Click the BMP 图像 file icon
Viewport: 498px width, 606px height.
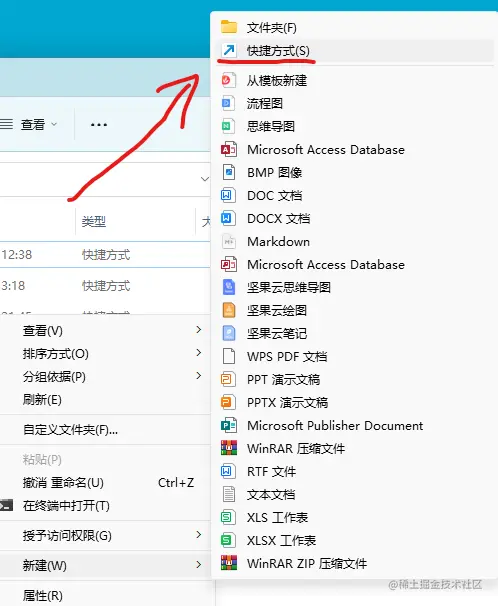(229, 172)
